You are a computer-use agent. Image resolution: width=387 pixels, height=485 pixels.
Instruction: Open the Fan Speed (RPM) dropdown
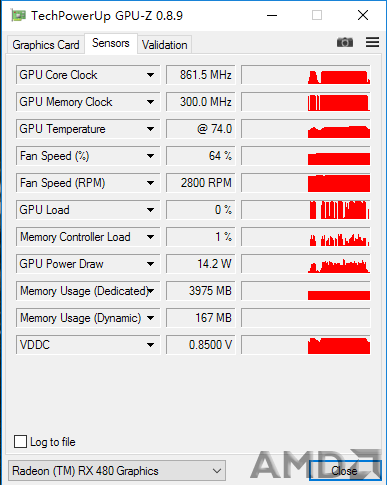click(151, 183)
